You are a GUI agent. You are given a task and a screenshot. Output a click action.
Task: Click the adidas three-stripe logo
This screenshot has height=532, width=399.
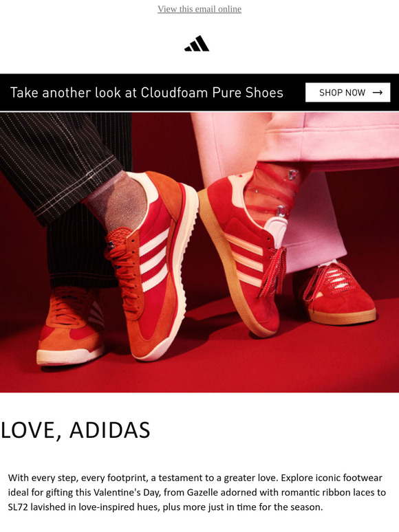pyautogui.click(x=197, y=43)
